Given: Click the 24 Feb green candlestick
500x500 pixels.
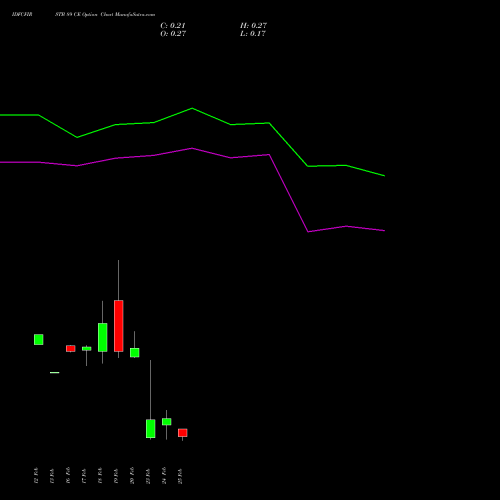Looking at the screenshot, I should click(x=167, y=422).
